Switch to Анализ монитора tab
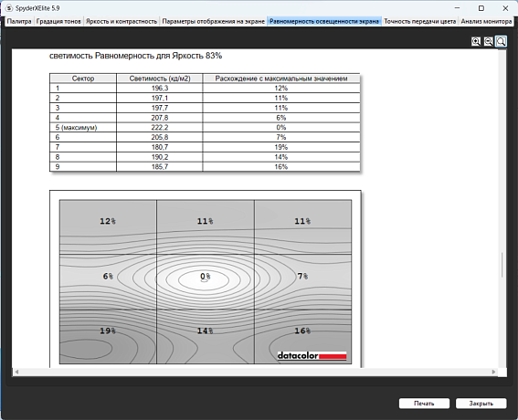Image resolution: width=518 pixels, height=420 pixels. pyautogui.click(x=486, y=22)
